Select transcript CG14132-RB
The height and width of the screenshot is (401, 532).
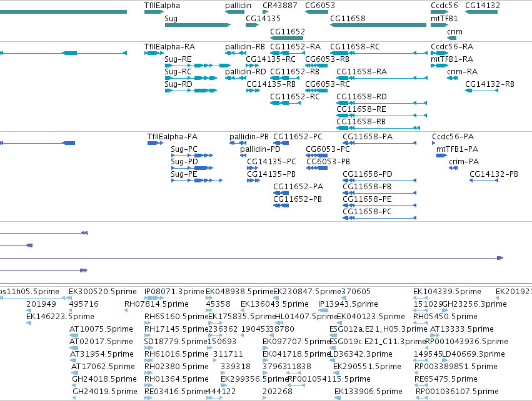[x=481, y=91]
